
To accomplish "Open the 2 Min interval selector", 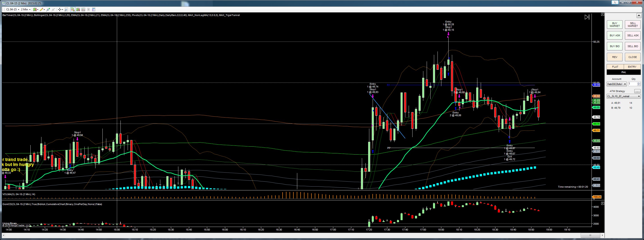I will click(25, 9).
